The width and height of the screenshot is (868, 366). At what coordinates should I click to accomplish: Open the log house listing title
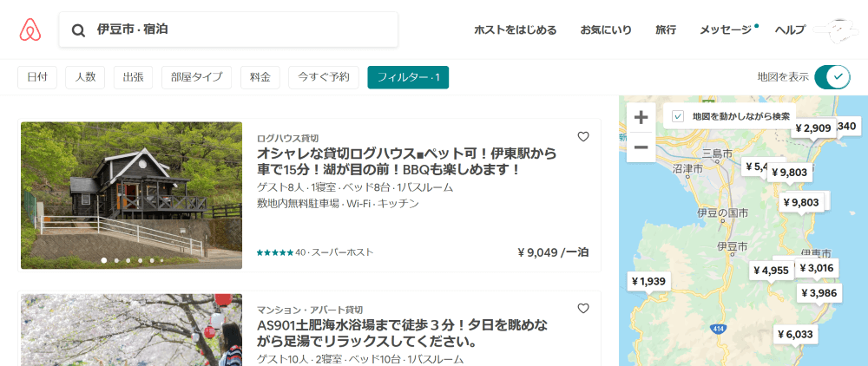[x=406, y=161]
